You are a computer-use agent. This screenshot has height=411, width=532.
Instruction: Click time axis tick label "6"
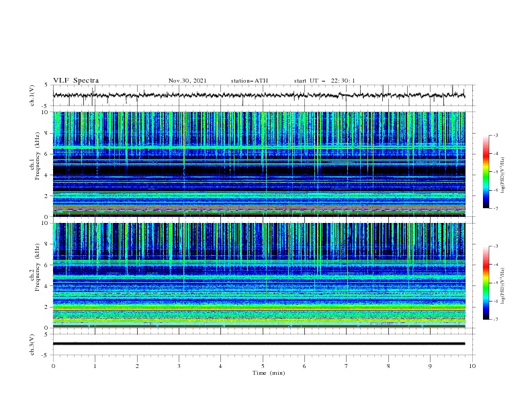[304, 366]
